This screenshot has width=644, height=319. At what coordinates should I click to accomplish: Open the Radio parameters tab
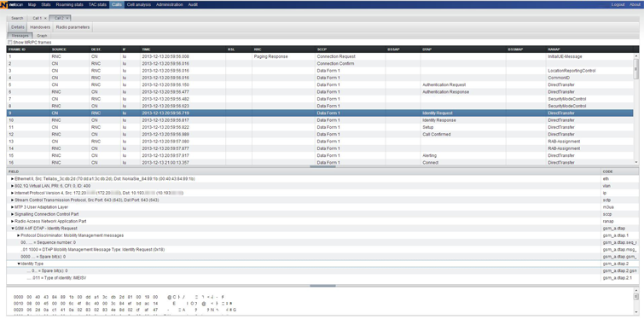[x=73, y=27]
